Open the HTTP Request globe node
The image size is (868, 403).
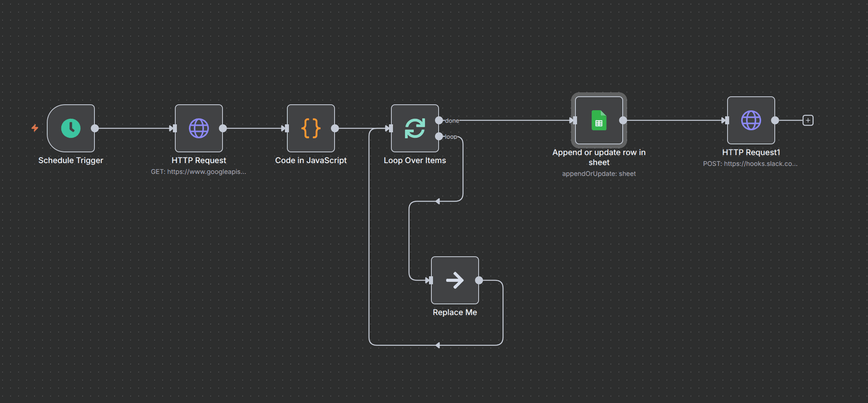199,128
